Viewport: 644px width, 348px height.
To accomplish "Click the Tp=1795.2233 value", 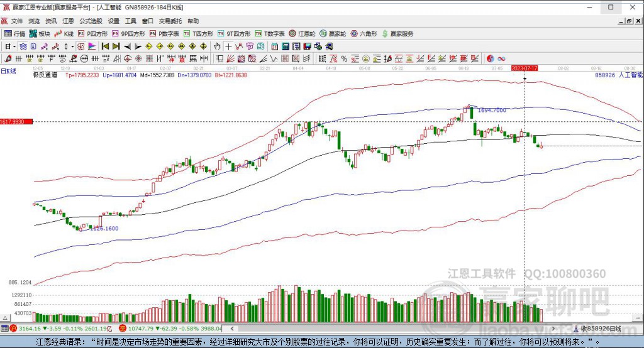I will coord(82,75).
